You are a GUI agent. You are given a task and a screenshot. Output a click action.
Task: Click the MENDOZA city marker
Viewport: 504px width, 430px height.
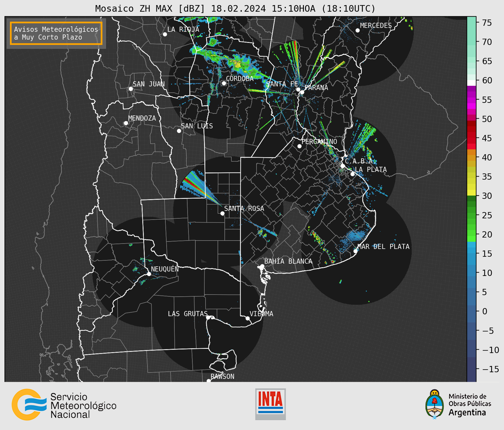[x=126, y=123]
